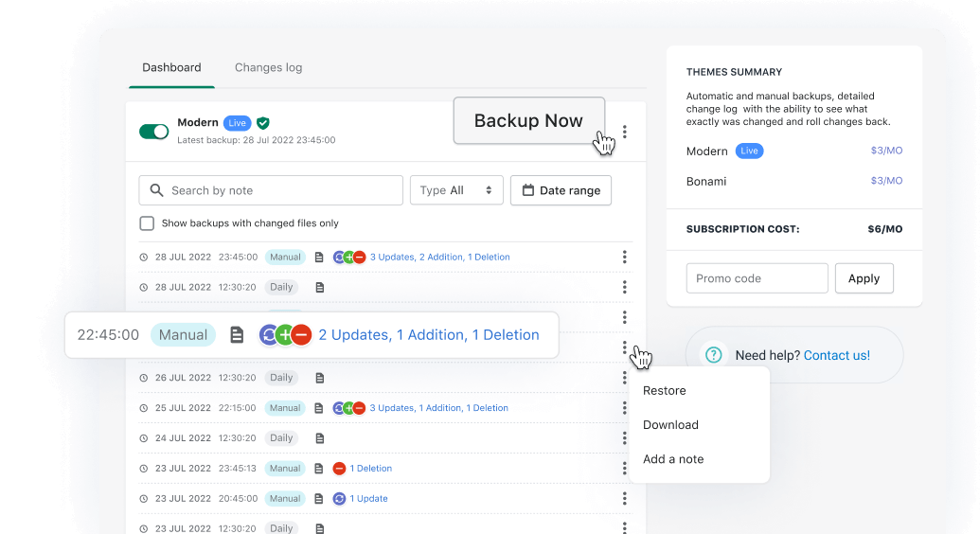Follow the Contact us link

click(836, 355)
